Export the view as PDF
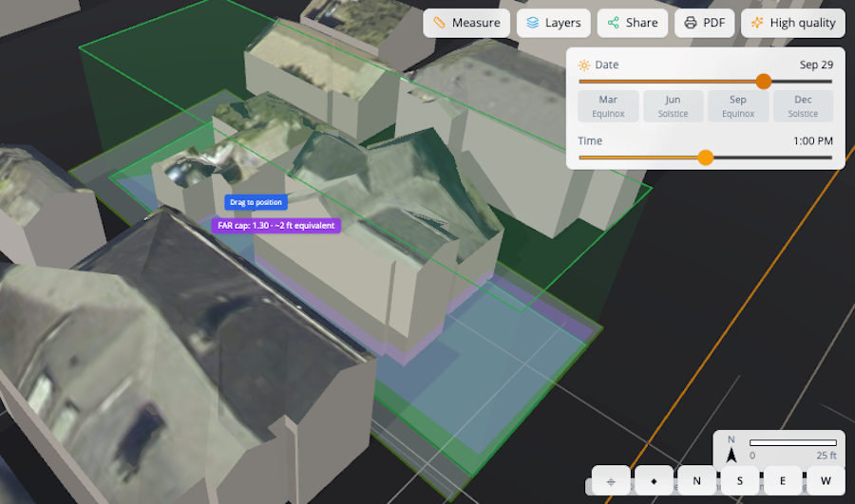 coord(705,23)
